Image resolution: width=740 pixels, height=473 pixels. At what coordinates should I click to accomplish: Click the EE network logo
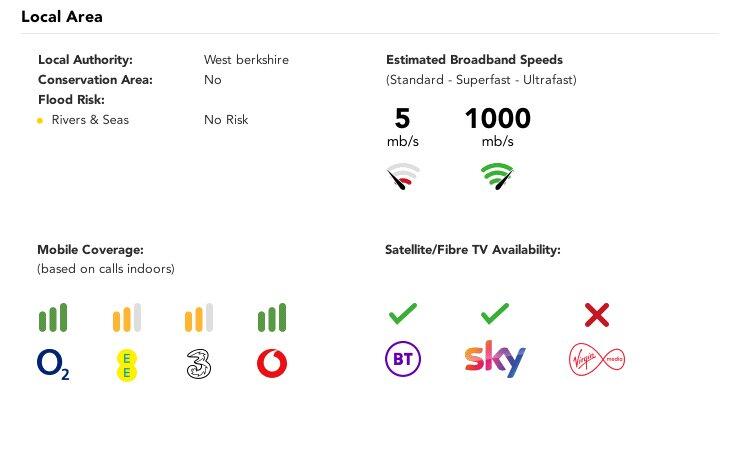(126, 365)
